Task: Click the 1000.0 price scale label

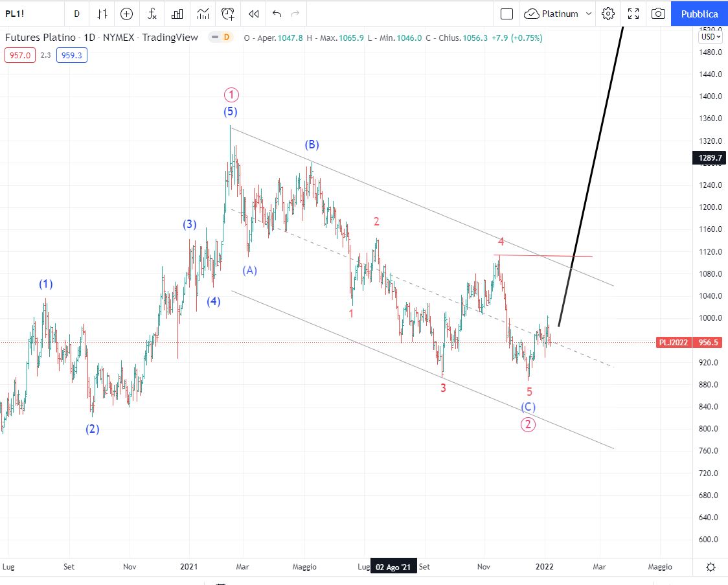Action: [711, 318]
